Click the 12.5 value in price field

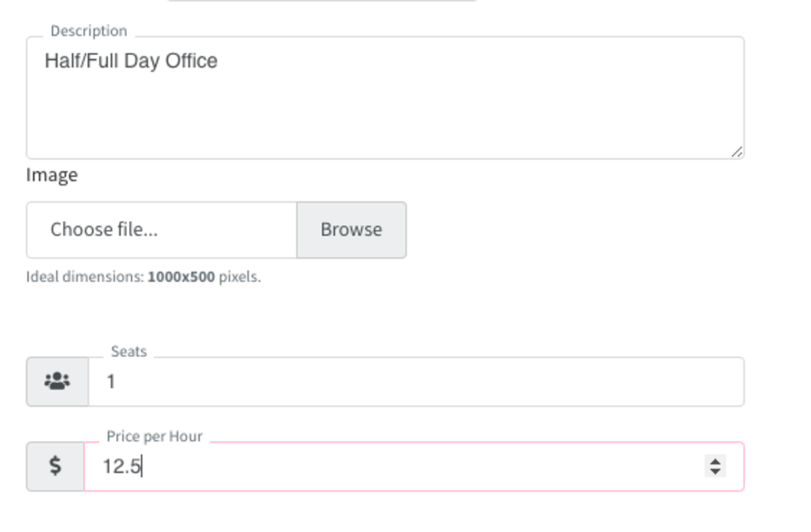point(122,466)
